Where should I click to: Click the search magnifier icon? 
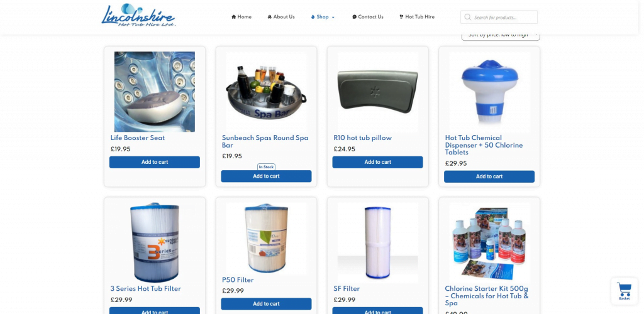click(x=467, y=17)
